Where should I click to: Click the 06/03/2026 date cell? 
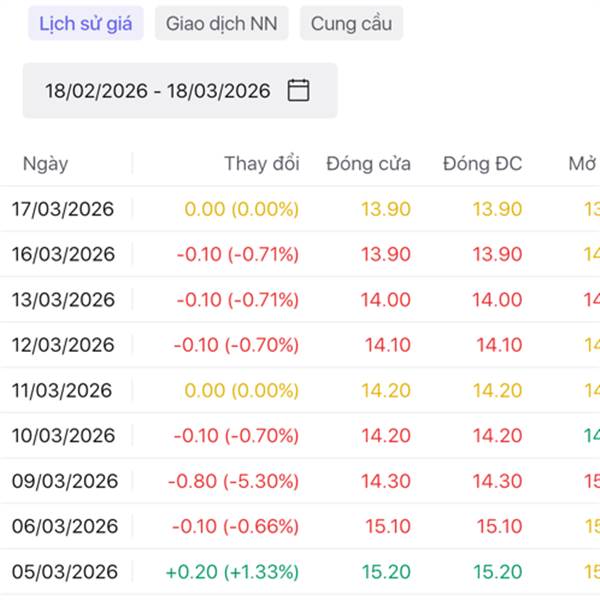point(63,526)
